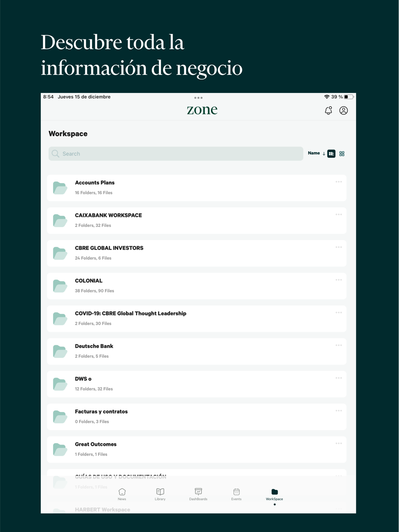
Task: Open more options for Facturas y contratos
Action: coord(339,411)
